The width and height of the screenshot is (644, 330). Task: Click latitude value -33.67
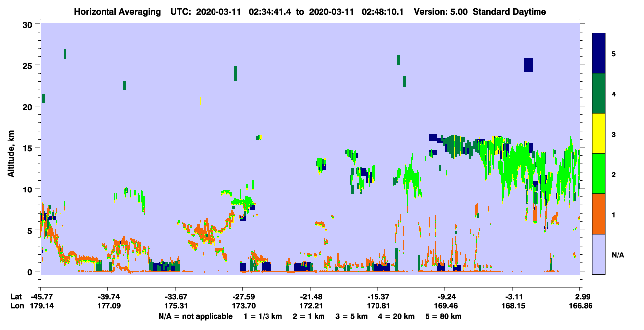coord(175,297)
